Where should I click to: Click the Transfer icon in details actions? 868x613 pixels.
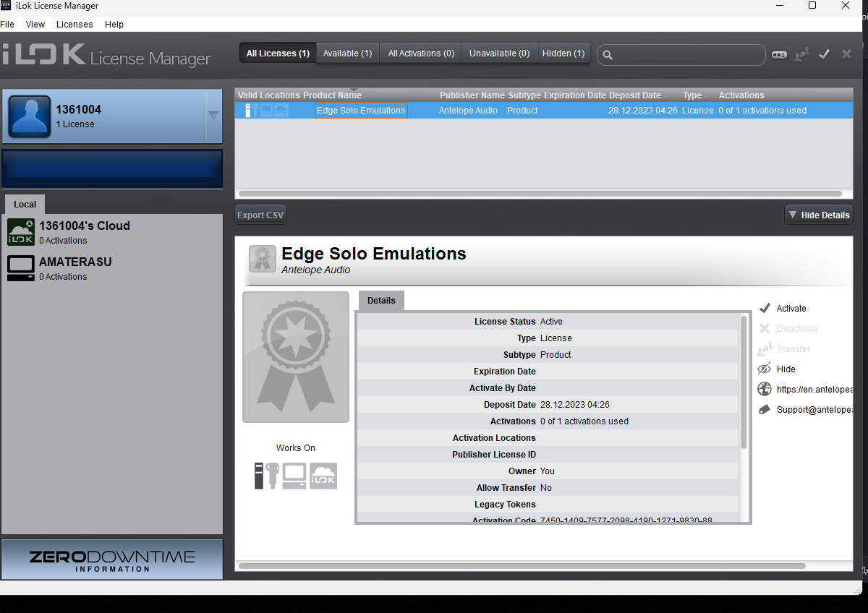pos(765,348)
